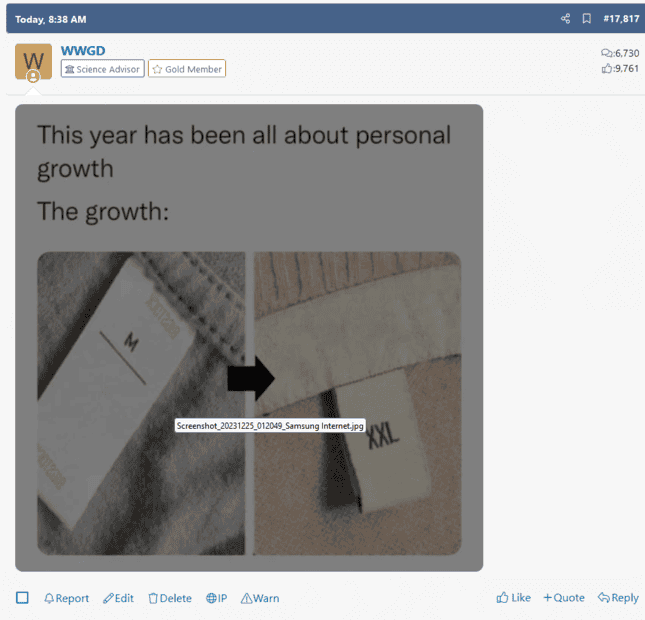The image size is (645, 620).
Task: Add post to multi-quote with +Quote
Action: 564,598
